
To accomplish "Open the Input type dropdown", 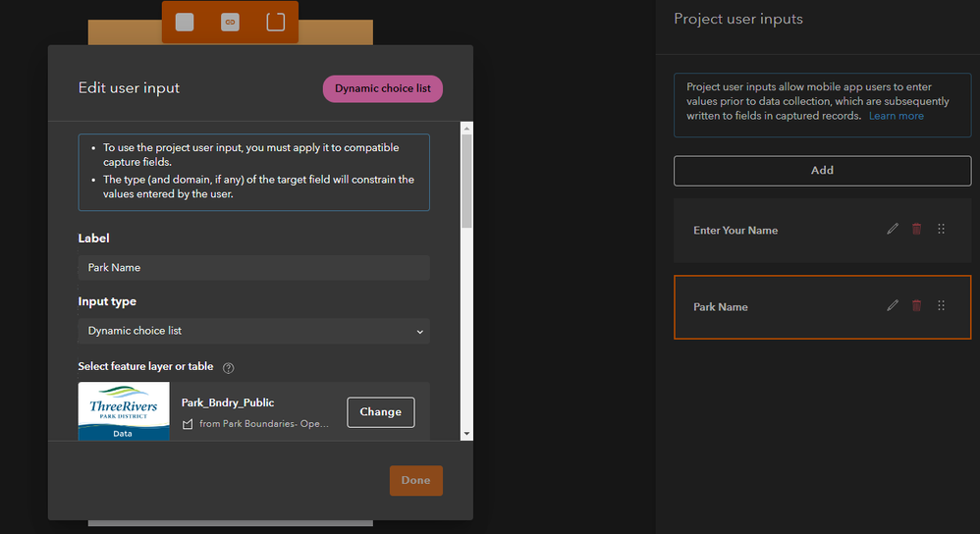I will (253, 331).
